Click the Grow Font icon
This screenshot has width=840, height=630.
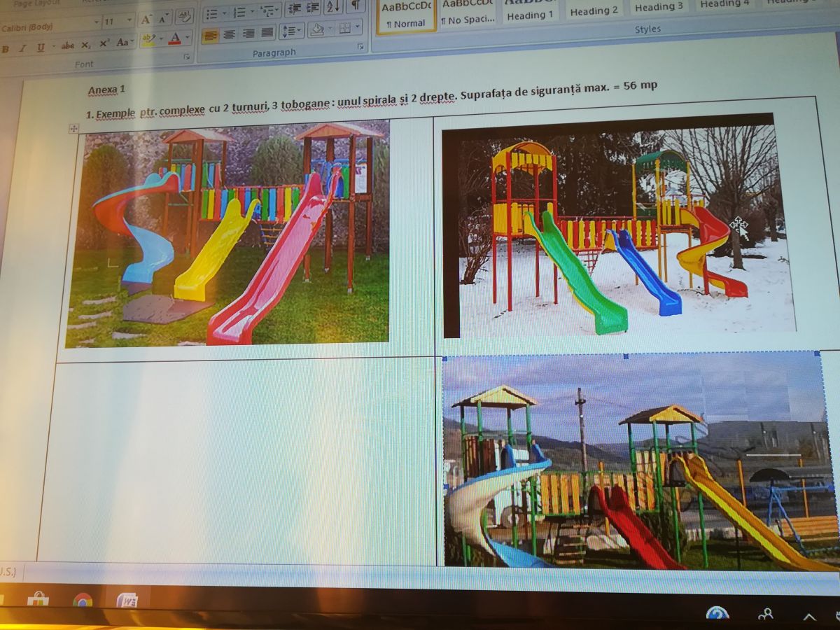click(146, 19)
